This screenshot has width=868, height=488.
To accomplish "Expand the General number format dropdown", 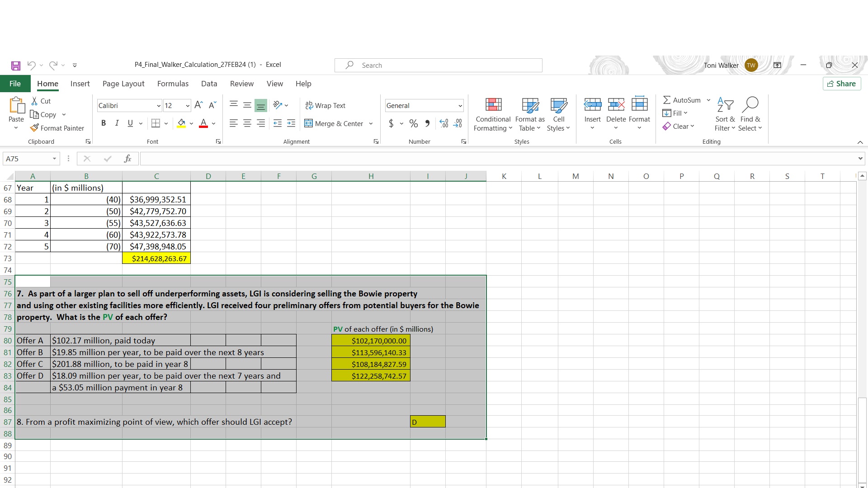I will [x=460, y=106].
